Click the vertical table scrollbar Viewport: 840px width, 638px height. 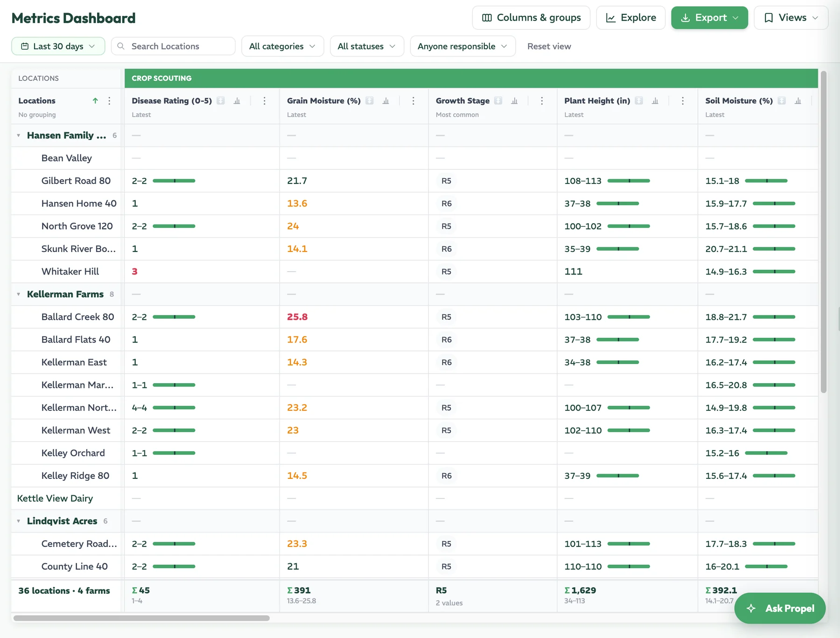coord(824,231)
